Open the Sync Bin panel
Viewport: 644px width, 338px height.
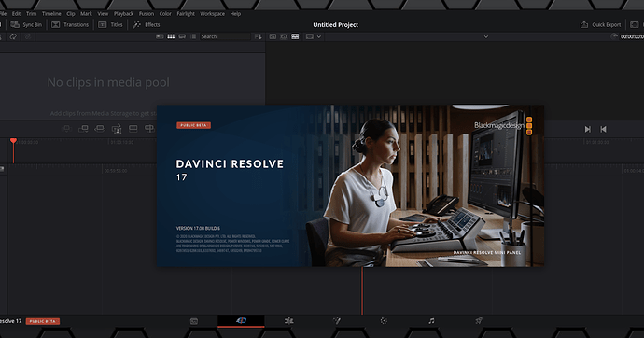[26, 24]
